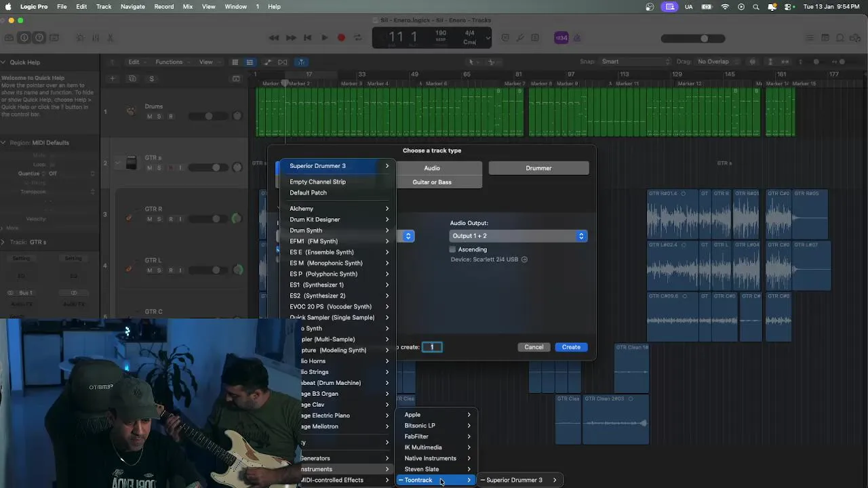
Task: Start playback with the Play button
Action: tap(324, 38)
